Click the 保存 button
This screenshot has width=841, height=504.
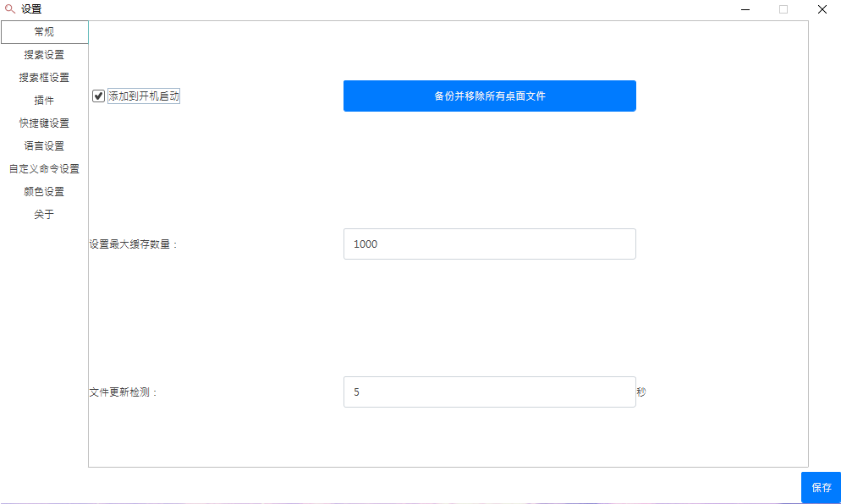(821, 488)
